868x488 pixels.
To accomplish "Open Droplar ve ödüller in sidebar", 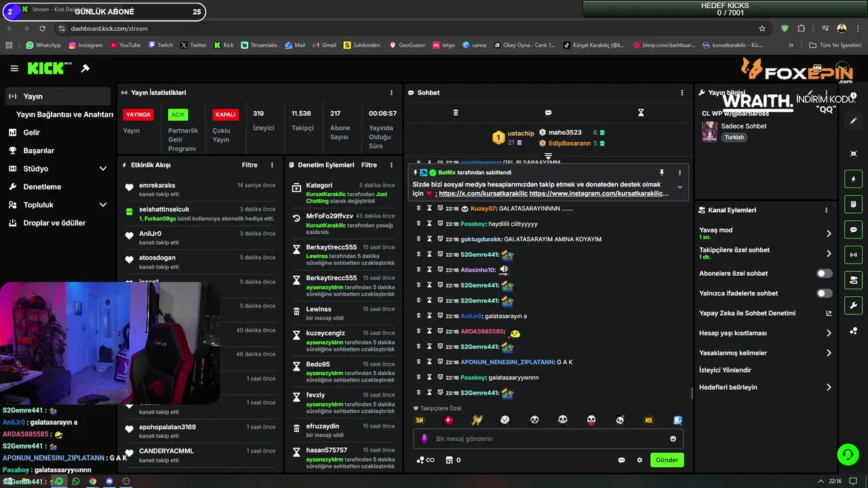I will (58, 223).
